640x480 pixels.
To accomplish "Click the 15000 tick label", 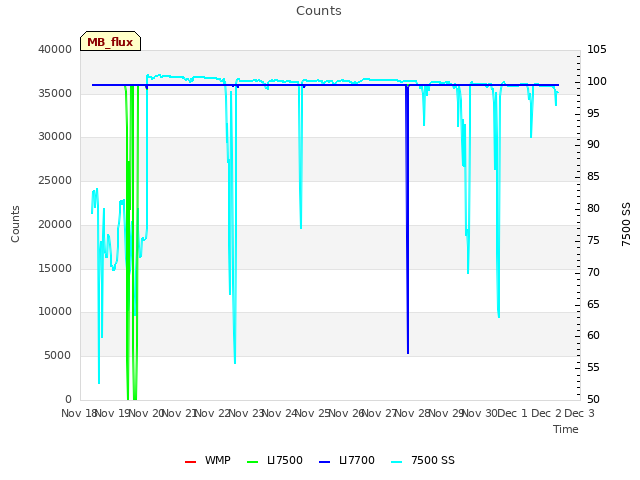I will (x=55, y=268).
